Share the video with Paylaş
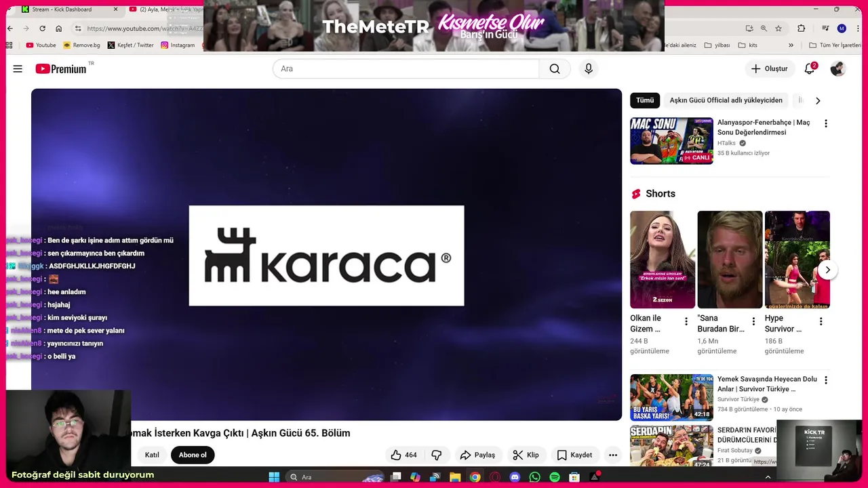This screenshot has width=868, height=488. (477, 455)
